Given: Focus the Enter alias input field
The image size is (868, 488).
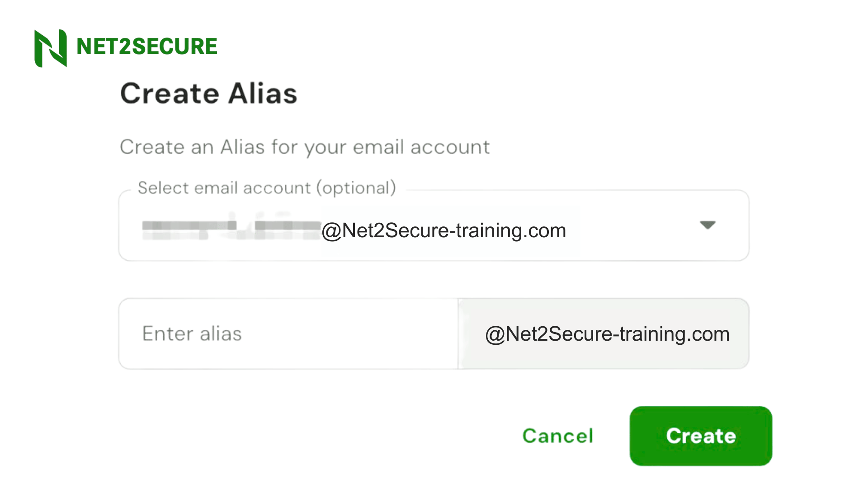Looking at the screenshot, I should coord(288,334).
